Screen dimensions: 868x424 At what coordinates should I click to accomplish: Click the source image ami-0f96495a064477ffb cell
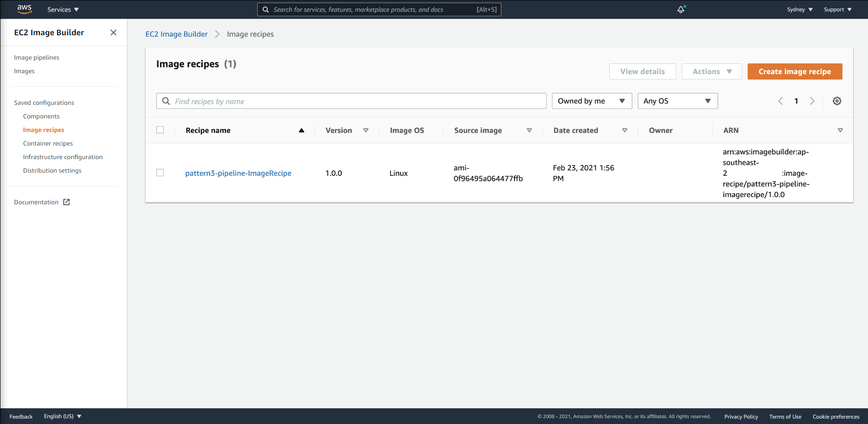[x=488, y=173]
